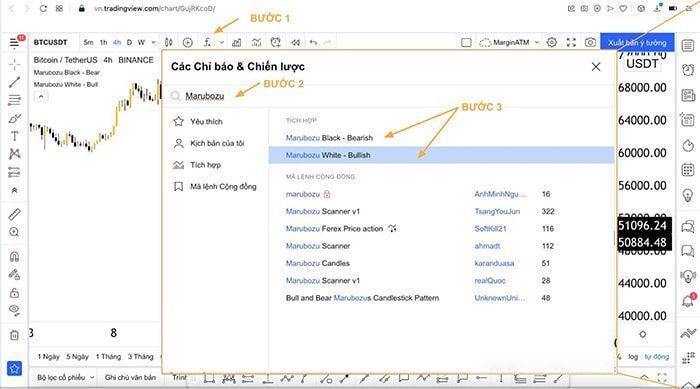This screenshot has height=389, width=700.
Task: Open the indicators fx button
Action: click(x=207, y=42)
